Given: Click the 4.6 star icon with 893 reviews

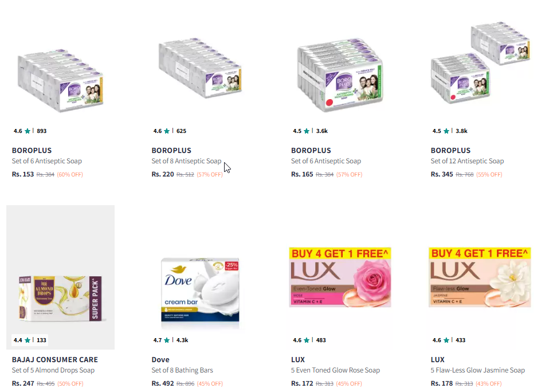Looking at the screenshot, I should (x=28, y=131).
